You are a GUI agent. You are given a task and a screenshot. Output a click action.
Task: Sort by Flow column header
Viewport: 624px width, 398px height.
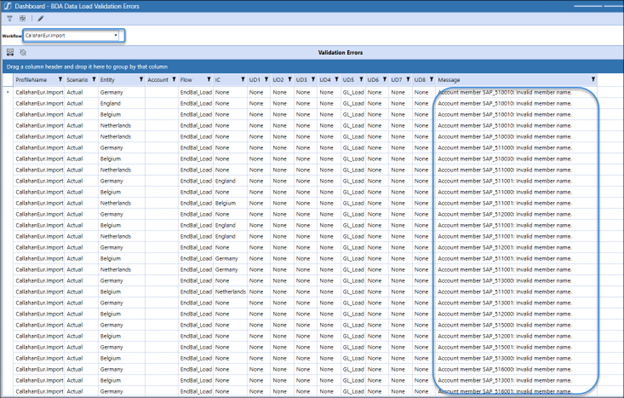point(186,80)
